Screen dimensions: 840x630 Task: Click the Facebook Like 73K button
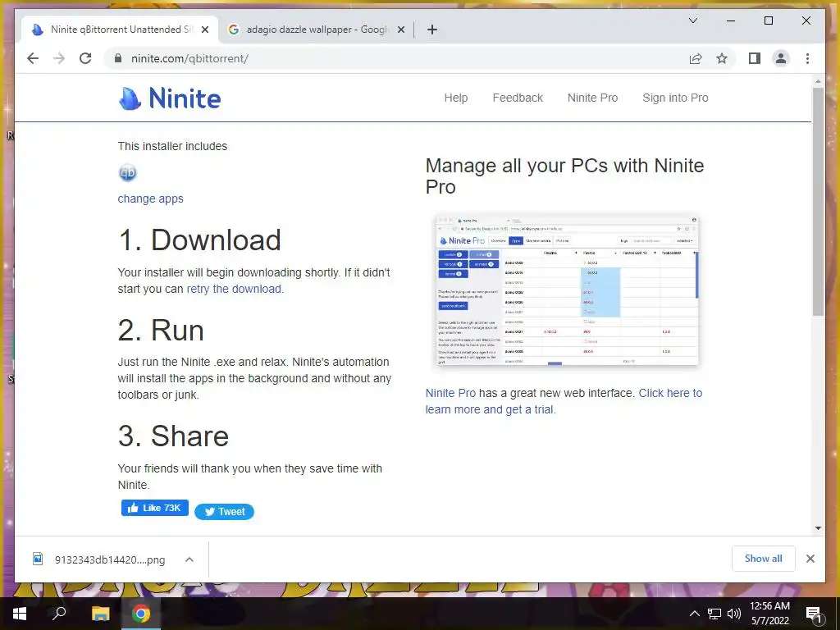click(155, 508)
